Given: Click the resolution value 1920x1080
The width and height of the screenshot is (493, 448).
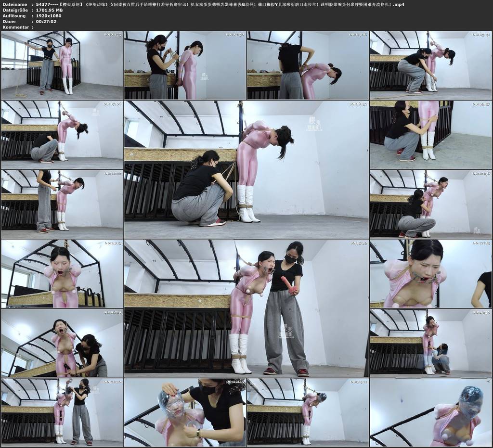Looking at the screenshot, I should (x=49, y=16).
